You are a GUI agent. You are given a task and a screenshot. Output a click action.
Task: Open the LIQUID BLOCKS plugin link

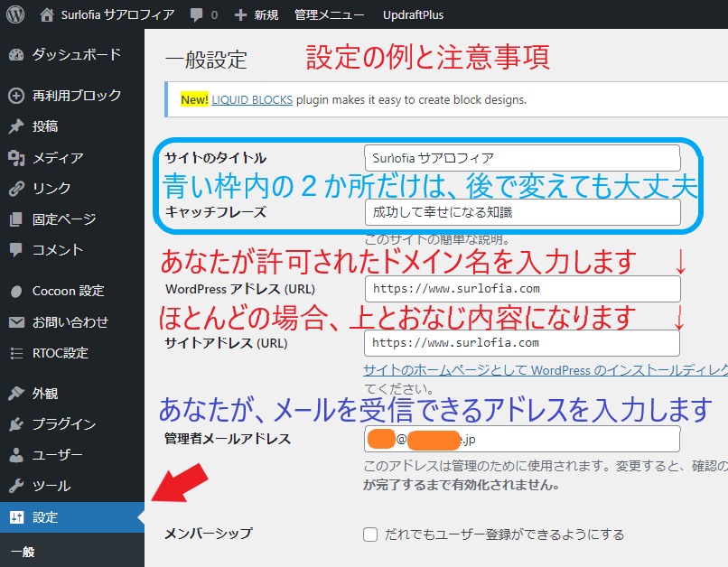coord(252,100)
